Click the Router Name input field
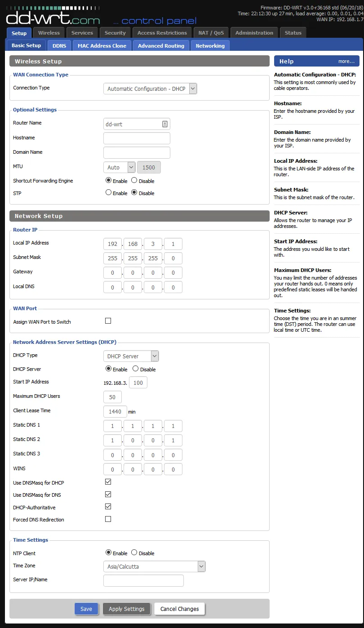The width and height of the screenshot is (364, 628). (x=137, y=124)
